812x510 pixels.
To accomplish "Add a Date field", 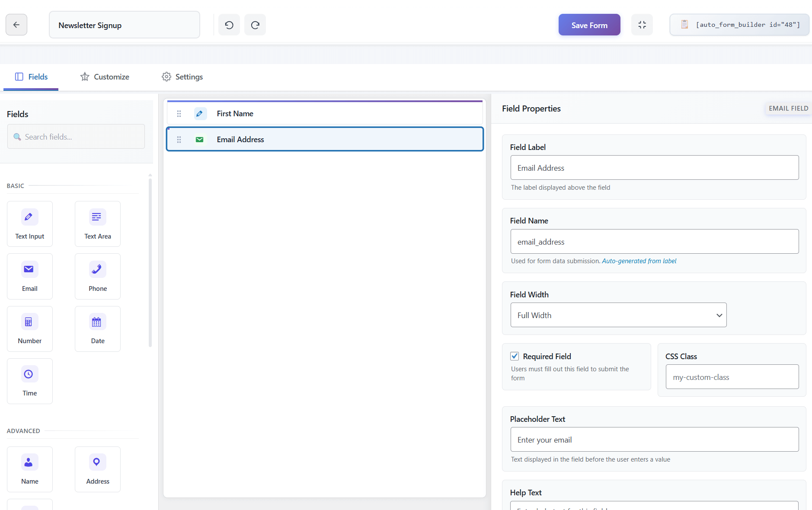I will [97, 328].
